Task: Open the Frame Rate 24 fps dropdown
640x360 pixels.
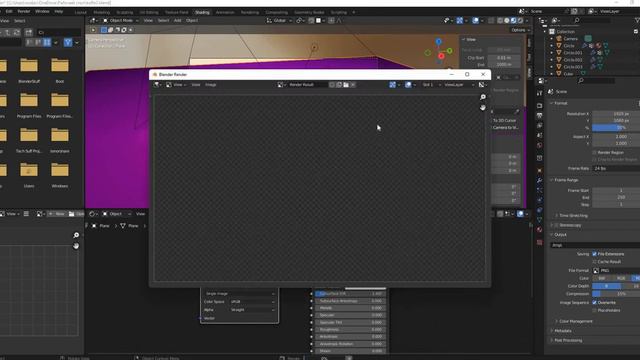Action: (x=616, y=168)
